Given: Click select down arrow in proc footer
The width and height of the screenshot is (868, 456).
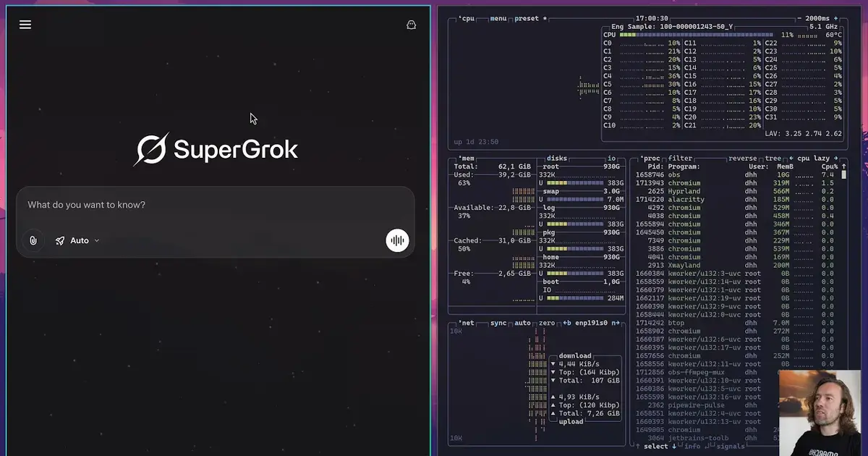Looking at the screenshot, I should pyautogui.click(x=675, y=446).
